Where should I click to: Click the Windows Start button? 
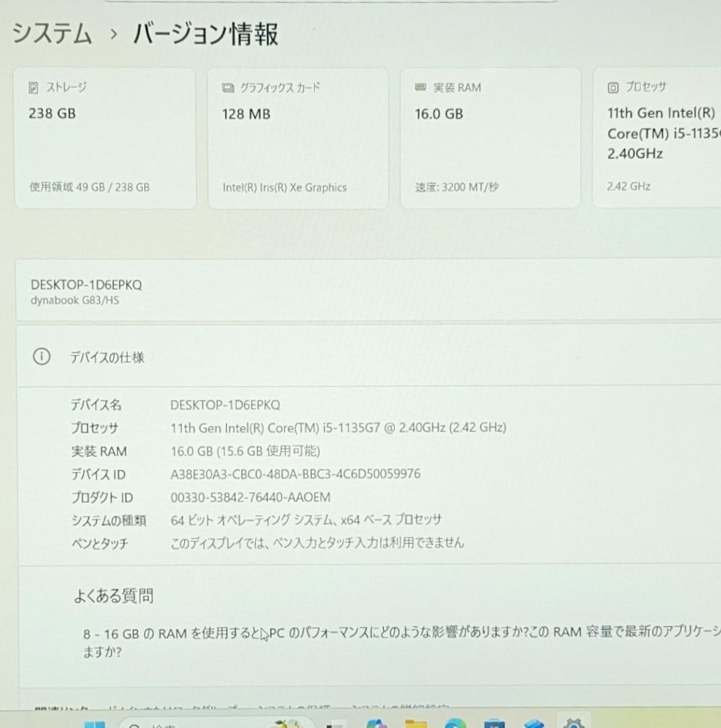[x=94, y=725]
